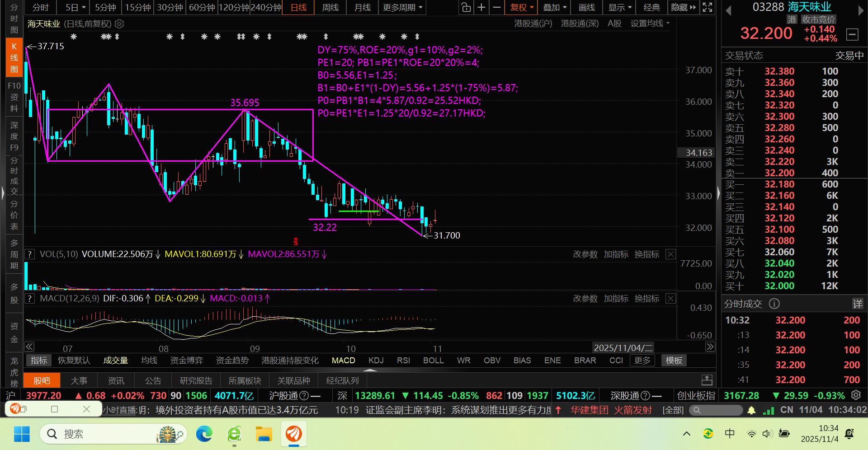
Task: Click the 深股通 help question mark
Action: point(646,396)
